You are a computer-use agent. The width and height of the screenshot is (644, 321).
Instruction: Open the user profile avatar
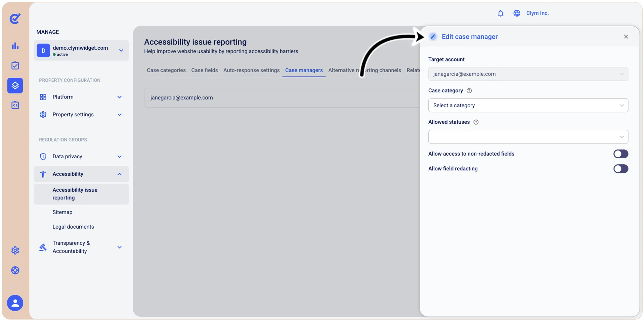coord(15,303)
